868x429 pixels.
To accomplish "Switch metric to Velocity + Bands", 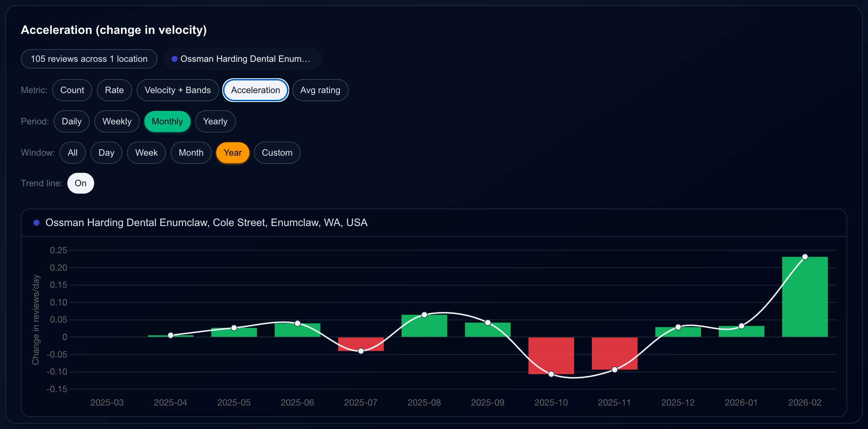I will pyautogui.click(x=178, y=90).
